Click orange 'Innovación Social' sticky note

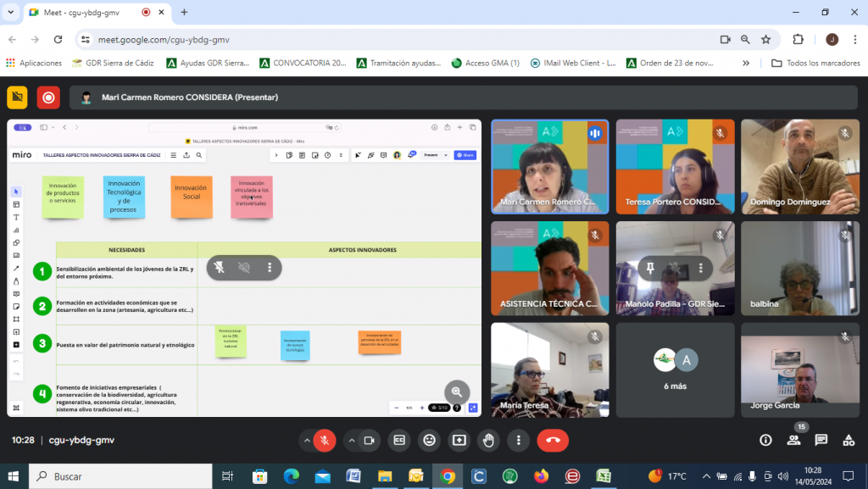pyautogui.click(x=192, y=197)
